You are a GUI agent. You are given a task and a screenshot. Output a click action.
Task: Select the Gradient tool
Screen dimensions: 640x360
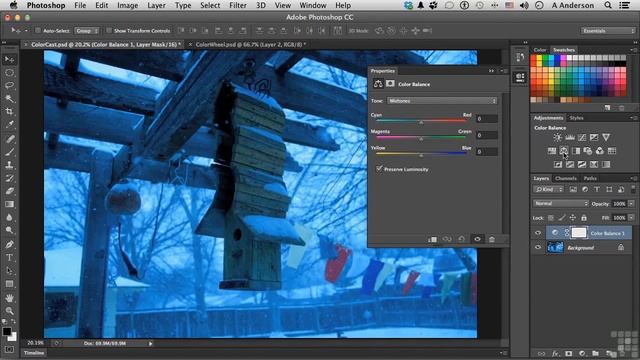[x=9, y=204]
